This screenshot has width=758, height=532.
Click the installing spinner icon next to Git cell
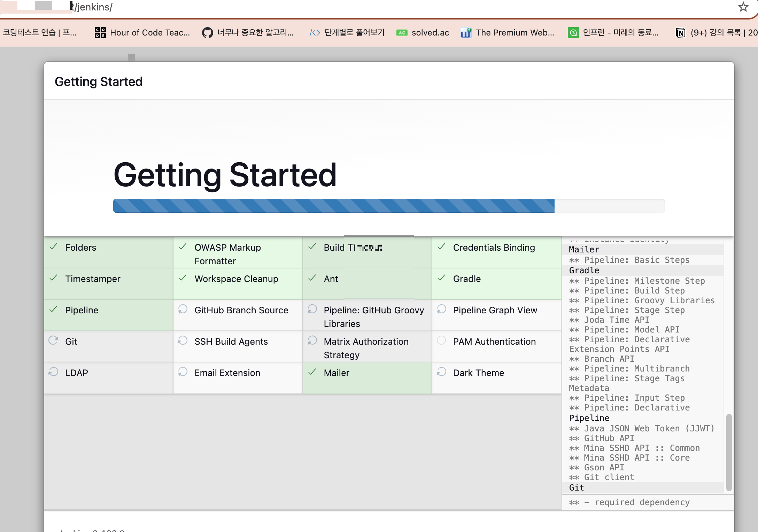pyautogui.click(x=53, y=340)
